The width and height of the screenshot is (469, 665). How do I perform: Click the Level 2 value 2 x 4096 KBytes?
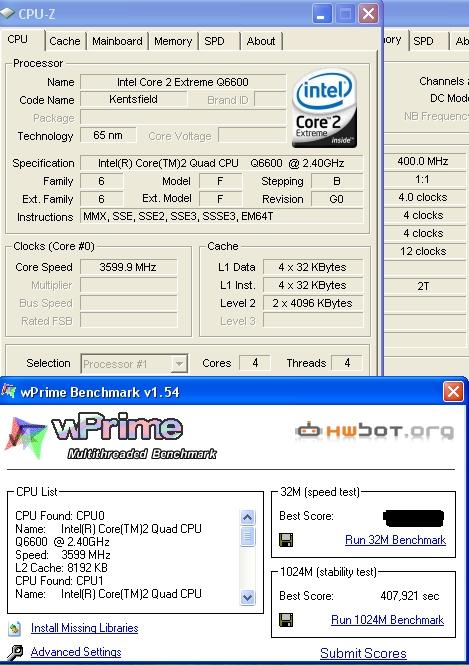click(313, 303)
